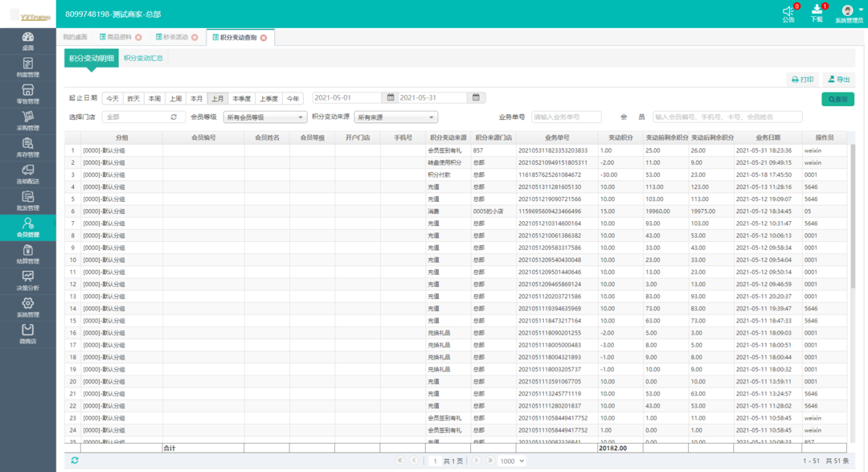Click the table refresh icon at bottom left

point(75,461)
